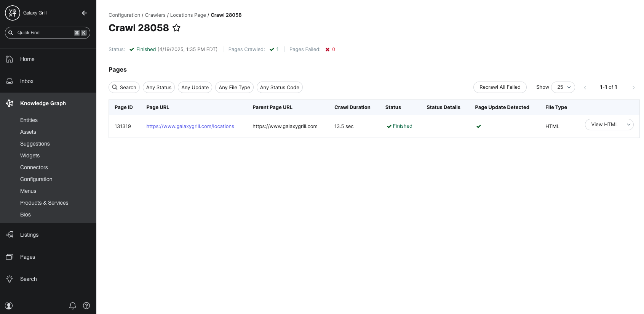Click the Pages icon in sidebar

(10, 257)
